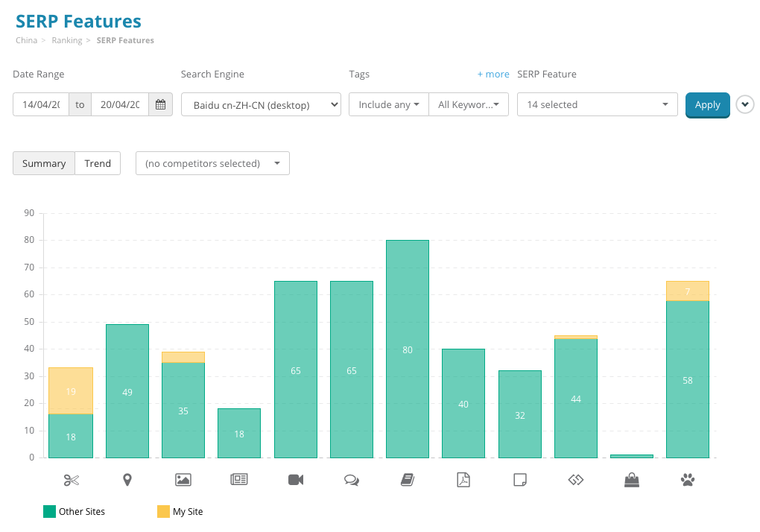Open the Include any tags filter
The image size is (760, 532).
coord(388,104)
